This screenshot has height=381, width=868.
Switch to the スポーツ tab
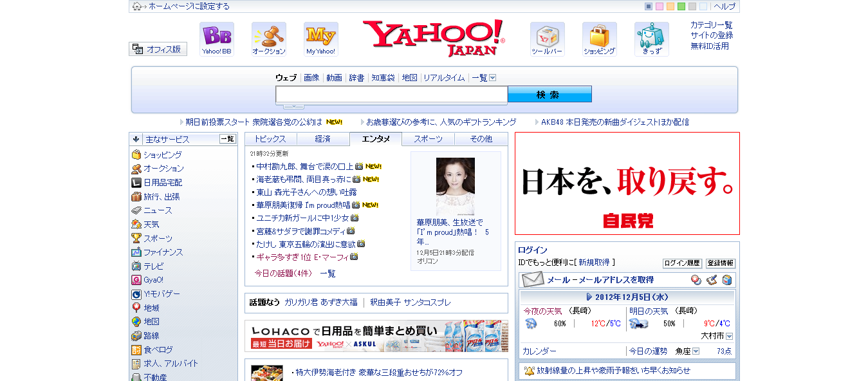pos(429,139)
